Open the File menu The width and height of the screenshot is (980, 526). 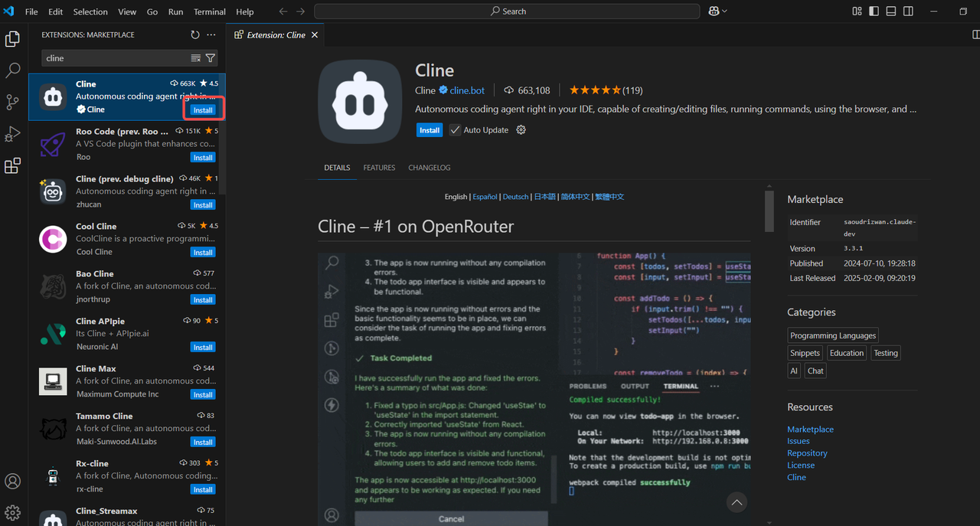(x=31, y=11)
